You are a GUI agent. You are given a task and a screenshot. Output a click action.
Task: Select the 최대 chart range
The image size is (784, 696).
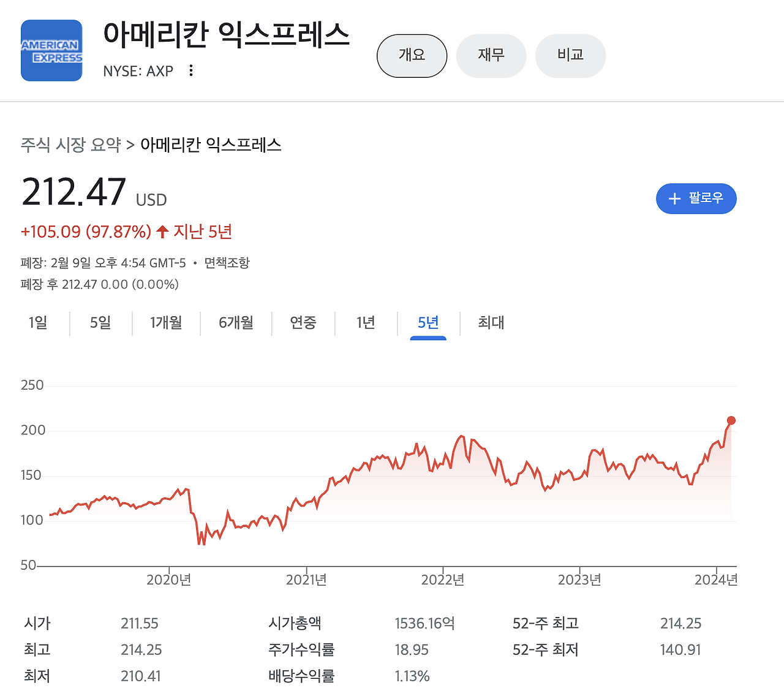click(490, 323)
